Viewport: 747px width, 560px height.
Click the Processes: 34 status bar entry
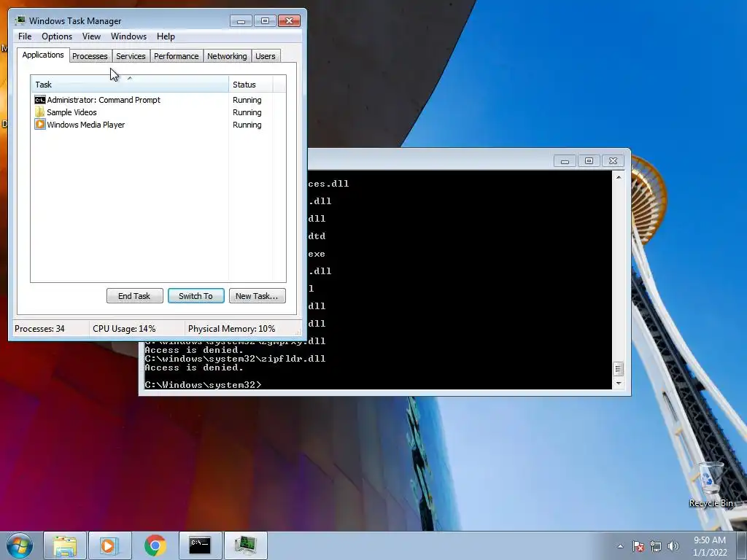pyautogui.click(x=39, y=329)
